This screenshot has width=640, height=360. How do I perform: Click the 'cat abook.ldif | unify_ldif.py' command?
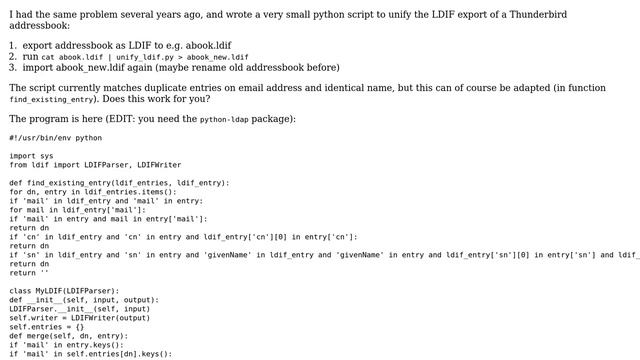[145, 58]
